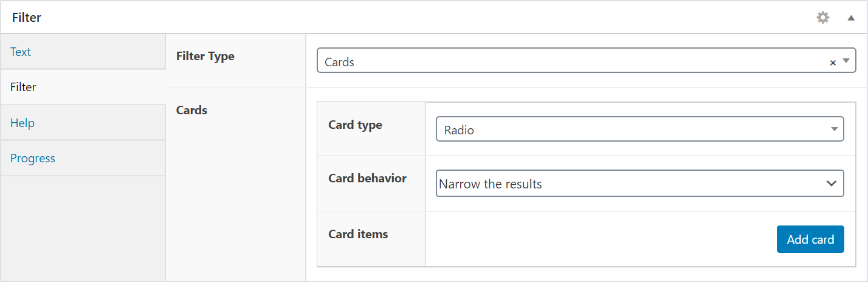This screenshot has width=868, height=282.
Task: Click the Filter panel title header
Action: 27,18
